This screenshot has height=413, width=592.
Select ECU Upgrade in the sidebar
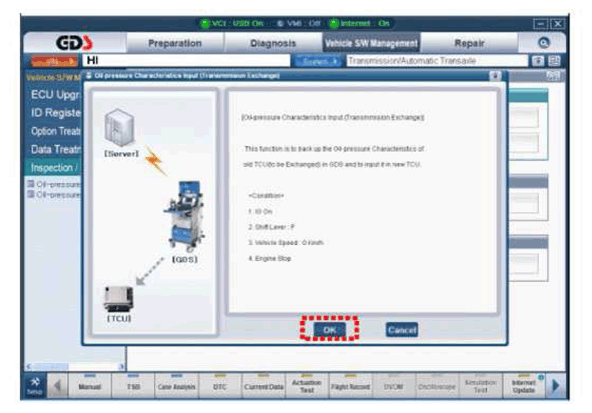click(56, 94)
